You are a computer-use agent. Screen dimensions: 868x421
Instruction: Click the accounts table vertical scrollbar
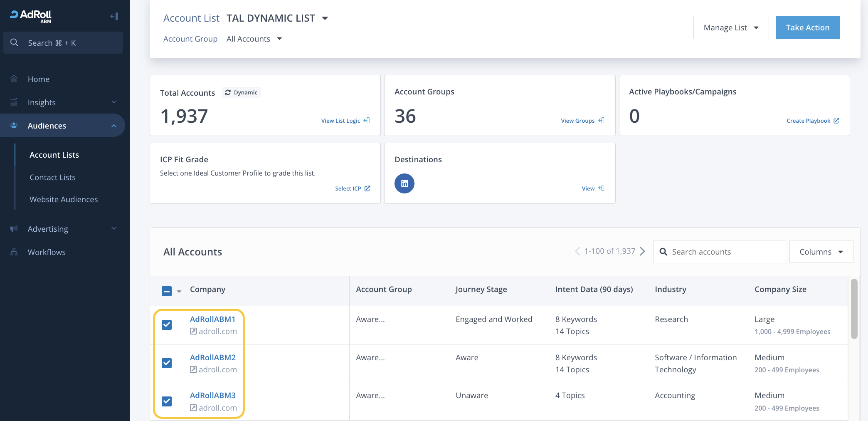(x=854, y=309)
